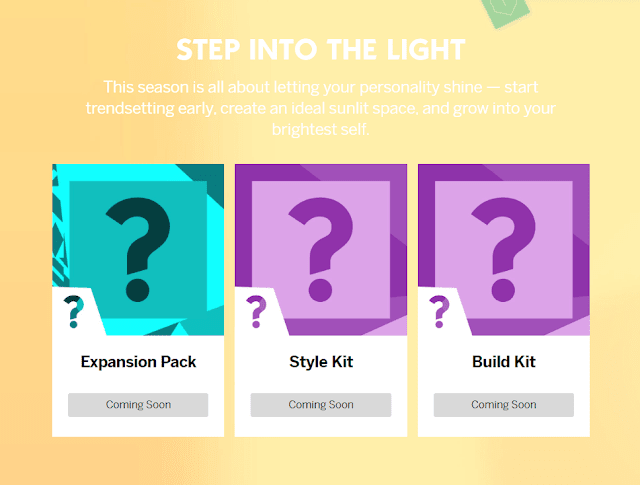
Task: Click Coming Soon under Style Kit
Action: click(321, 405)
